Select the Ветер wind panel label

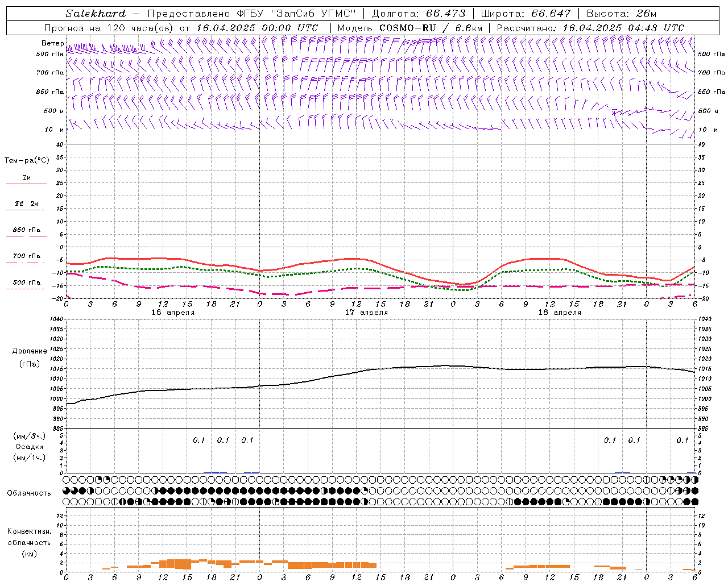[52, 43]
